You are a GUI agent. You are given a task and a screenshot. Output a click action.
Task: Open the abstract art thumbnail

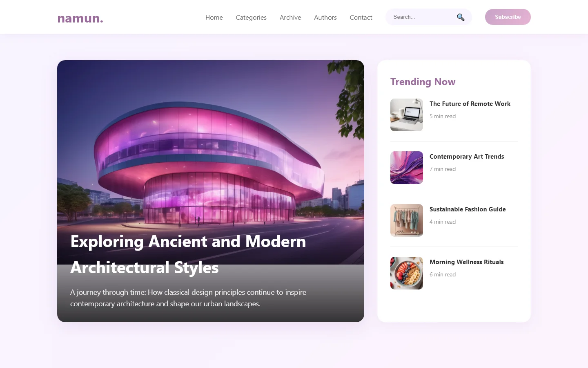pyautogui.click(x=407, y=168)
